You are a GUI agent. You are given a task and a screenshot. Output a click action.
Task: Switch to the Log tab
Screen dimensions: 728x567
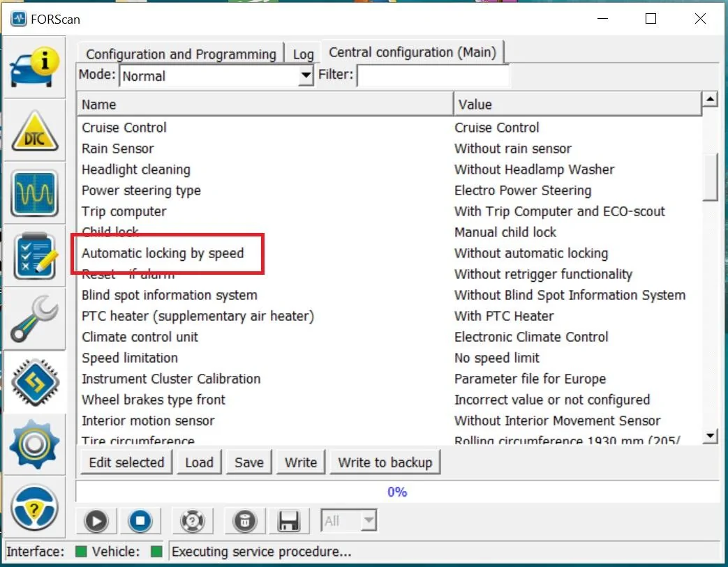pos(303,54)
